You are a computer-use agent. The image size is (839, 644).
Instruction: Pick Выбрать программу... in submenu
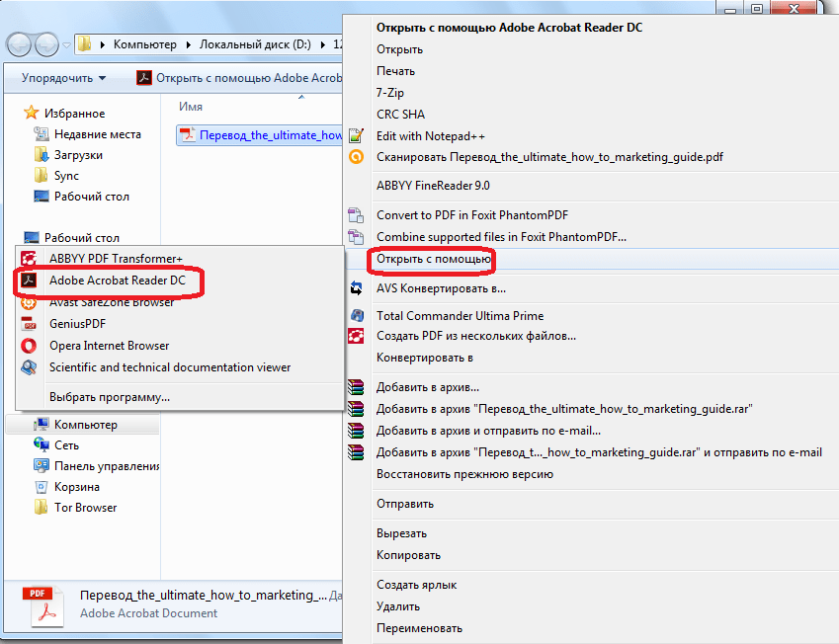(x=110, y=397)
